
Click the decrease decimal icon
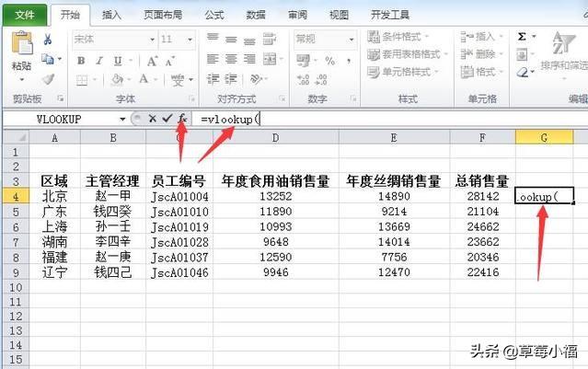click(x=321, y=79)
